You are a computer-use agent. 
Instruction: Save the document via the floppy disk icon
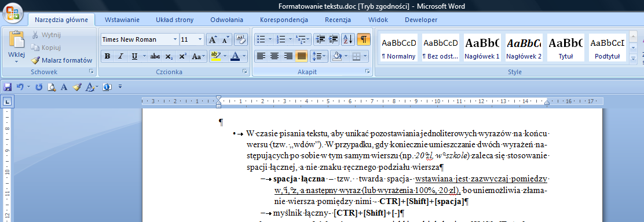8,87
